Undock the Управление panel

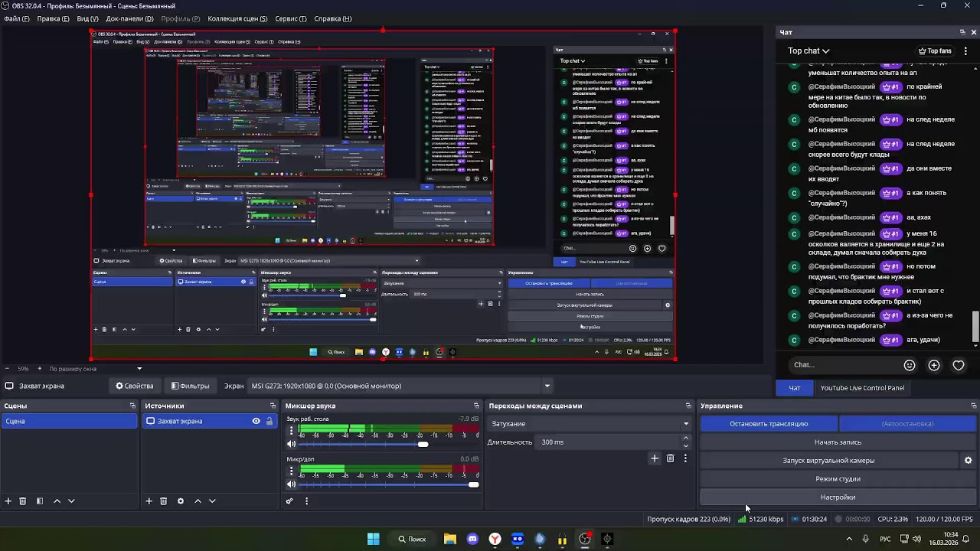974,406
